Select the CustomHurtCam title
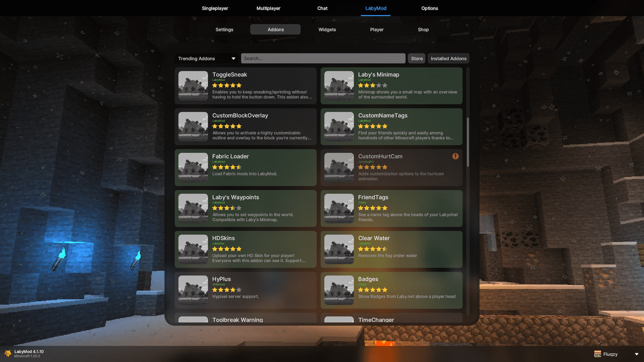This screenshot has width=644, height=362. (x=380, y=156)
